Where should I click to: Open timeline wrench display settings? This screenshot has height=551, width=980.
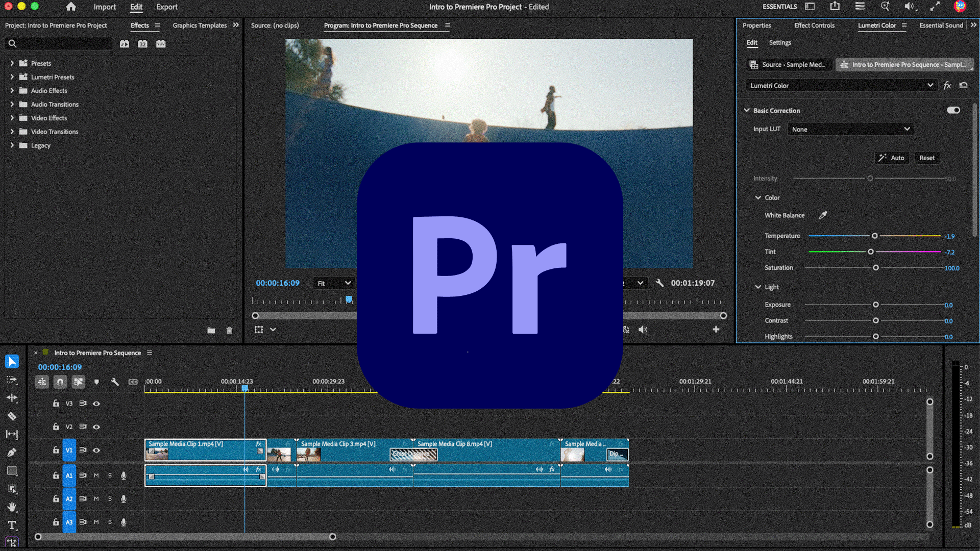pos(115,382)
